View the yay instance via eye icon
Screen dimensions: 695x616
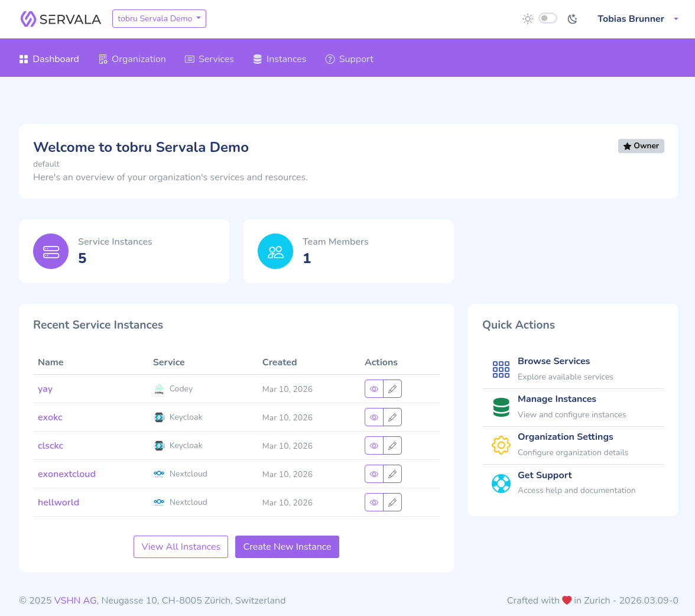point(374,389)
